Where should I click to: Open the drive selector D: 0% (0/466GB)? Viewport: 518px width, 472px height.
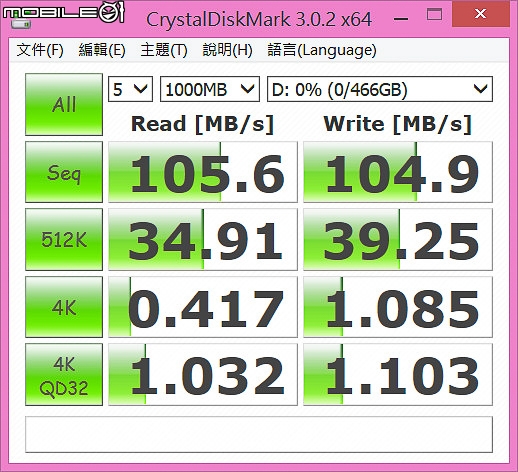click(380, 89)
